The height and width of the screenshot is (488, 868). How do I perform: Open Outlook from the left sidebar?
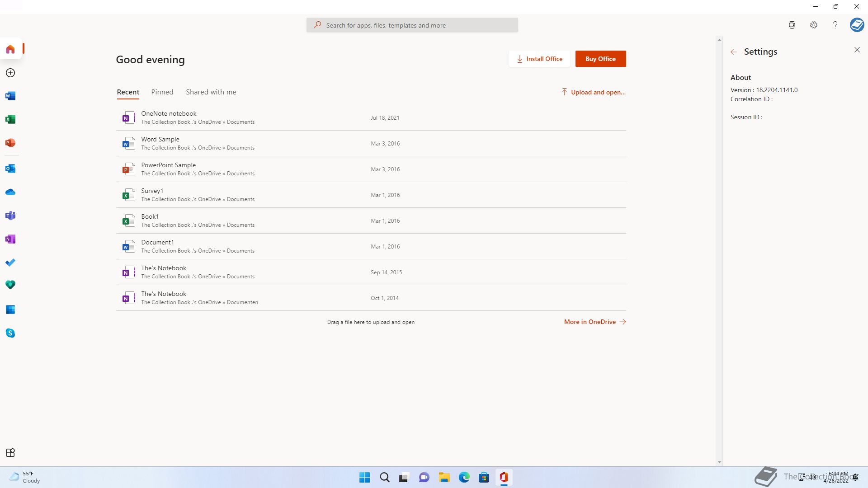coord(10,169)
